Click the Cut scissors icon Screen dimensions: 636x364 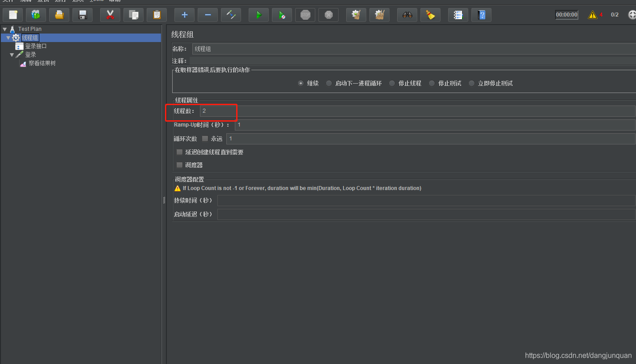[110, 15]
